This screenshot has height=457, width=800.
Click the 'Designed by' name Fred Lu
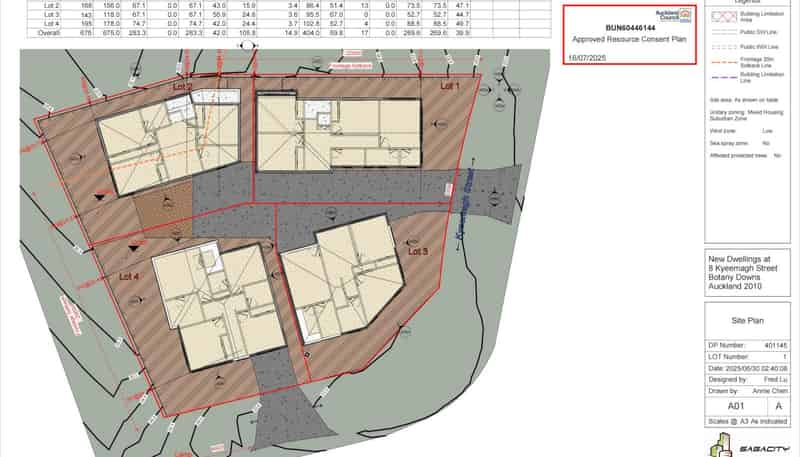click(x=776, y=379)
